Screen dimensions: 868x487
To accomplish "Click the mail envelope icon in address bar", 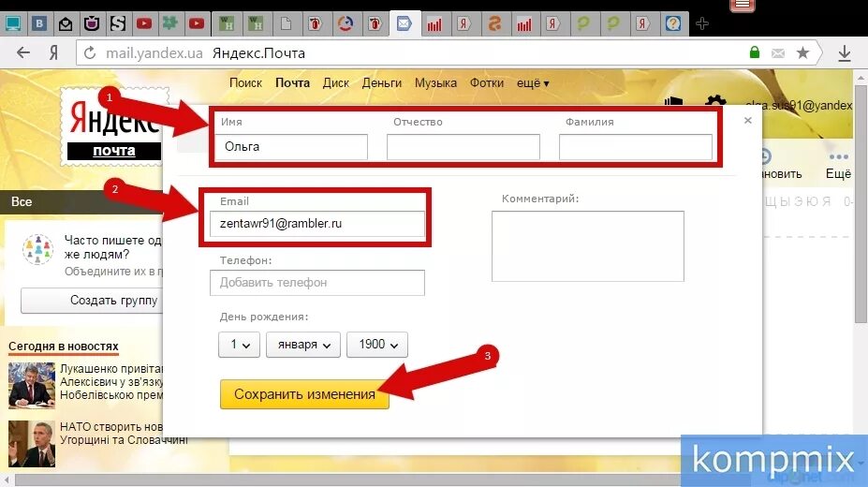I will pyautogui.click(x=778, y=53).
